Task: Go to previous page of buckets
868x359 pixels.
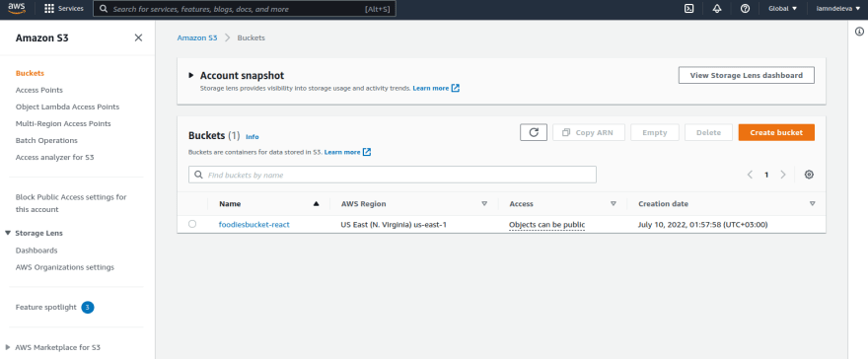Action: click(x=750, y=175)
